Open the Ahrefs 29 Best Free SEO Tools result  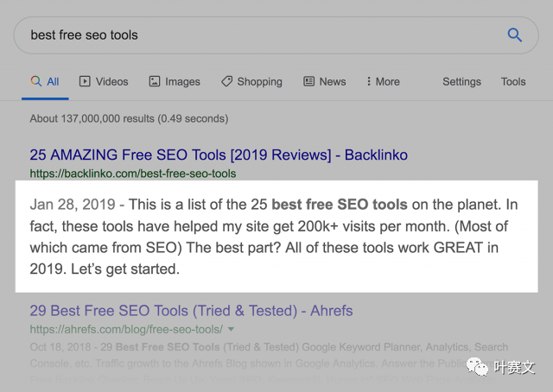click(191, 310)
